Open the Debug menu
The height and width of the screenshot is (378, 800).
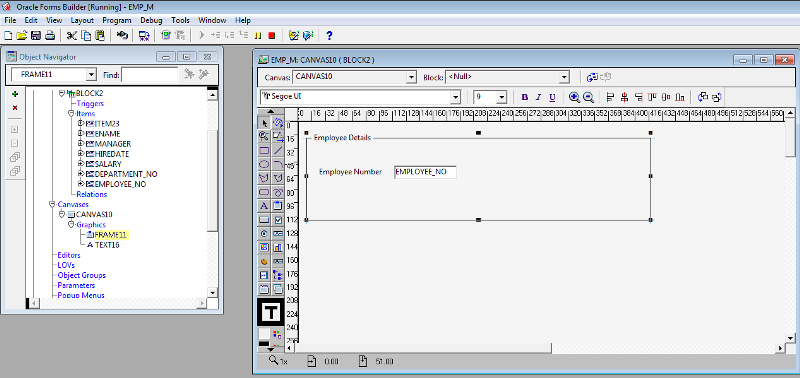point(151,20)
